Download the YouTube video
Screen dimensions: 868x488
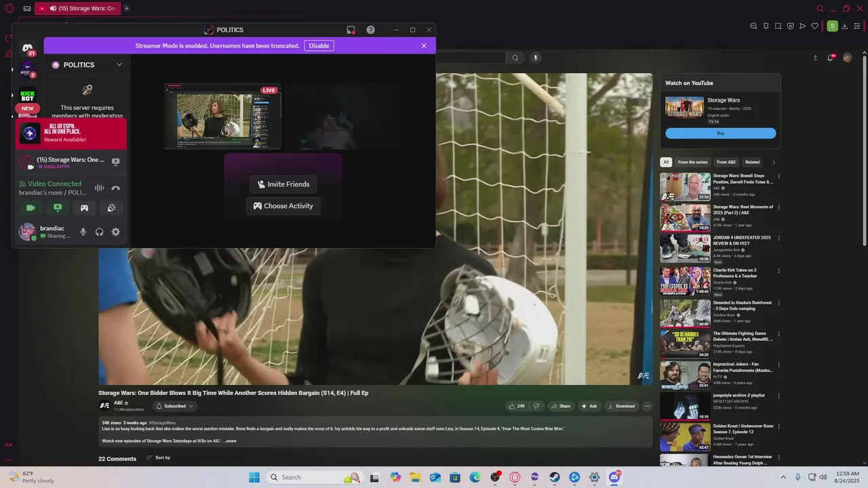[x=621, y=406]
